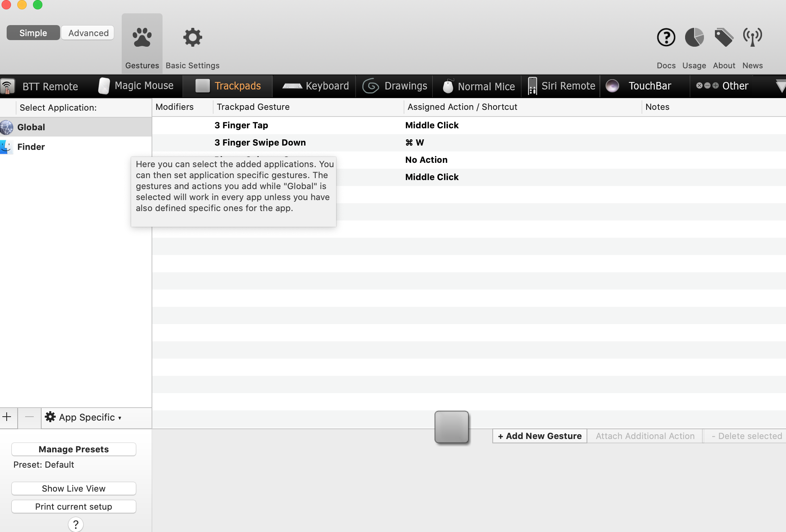Remove application with minus button
The width and height of the screenshot is (786, 532).
(x=29, y=417)
